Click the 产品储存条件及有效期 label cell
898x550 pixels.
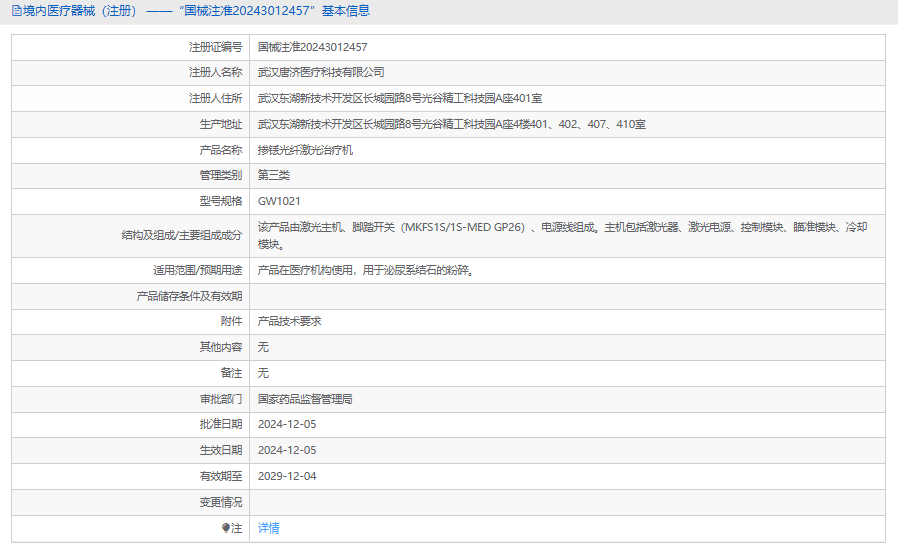pos(131,296)
